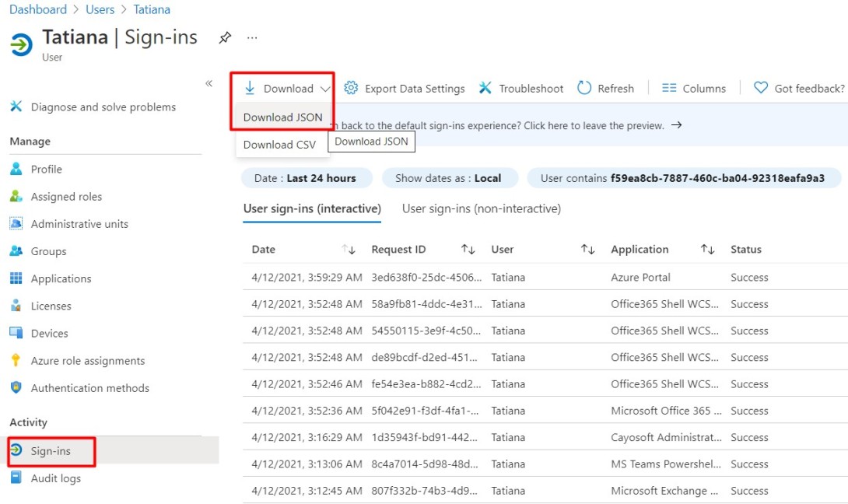848x504 pixels.
Task: Click the Got feedback heart icon
Action: pos(761,88)
